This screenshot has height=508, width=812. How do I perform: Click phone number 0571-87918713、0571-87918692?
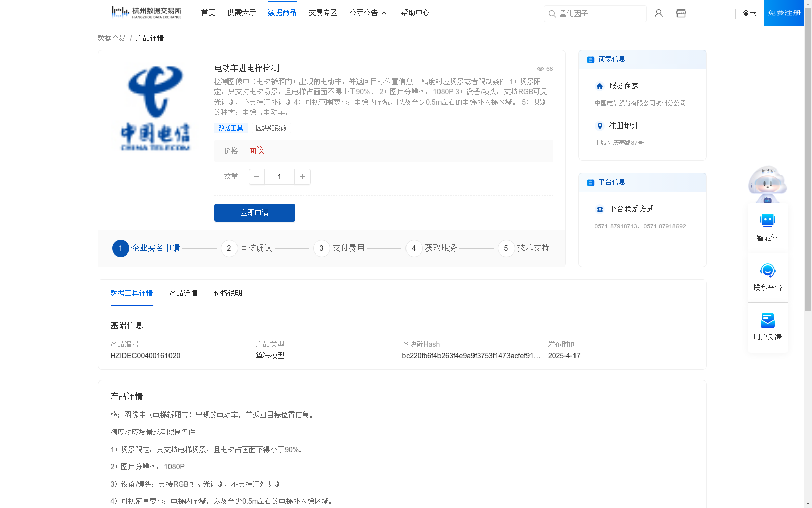click(x=640, y=226)
